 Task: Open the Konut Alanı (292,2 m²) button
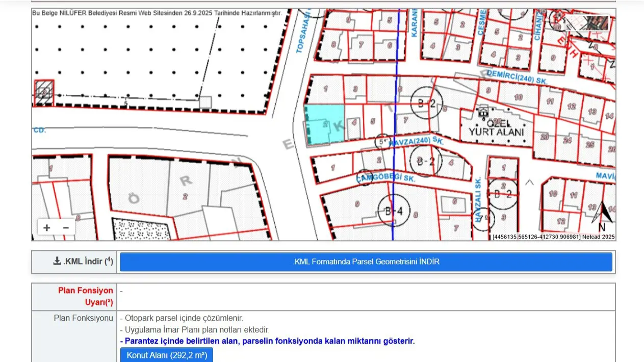point(167,355)
